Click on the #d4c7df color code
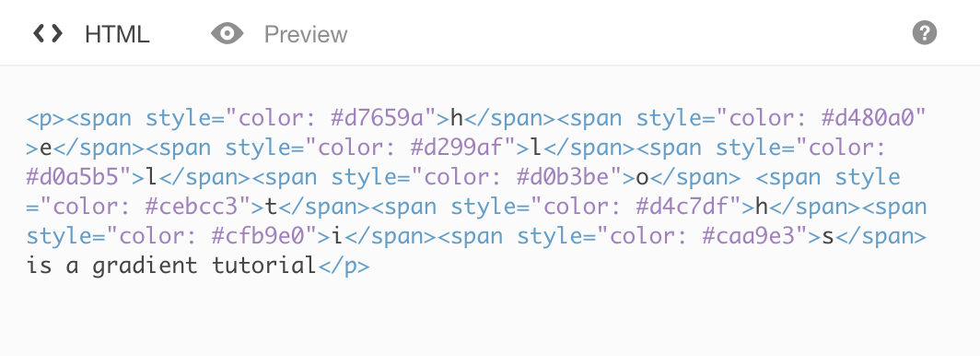The image size is (980, 356). coord(682,208)
